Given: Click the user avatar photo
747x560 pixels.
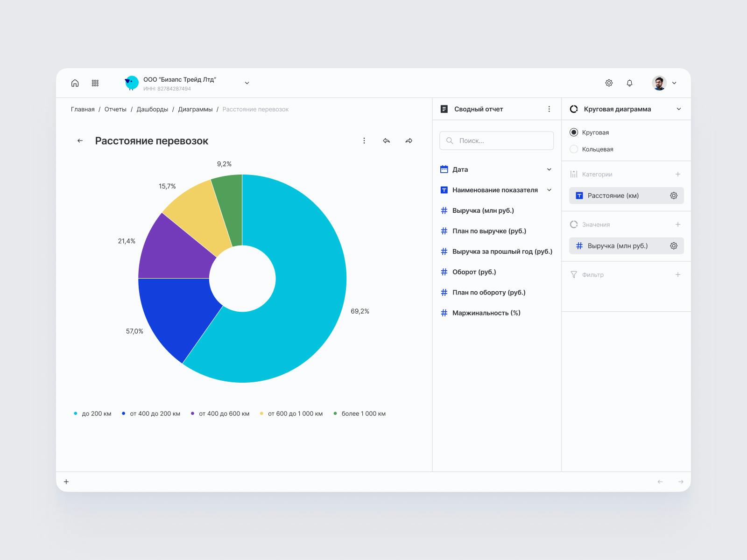Looking at the screenshot, I should [x=659, y=83].
